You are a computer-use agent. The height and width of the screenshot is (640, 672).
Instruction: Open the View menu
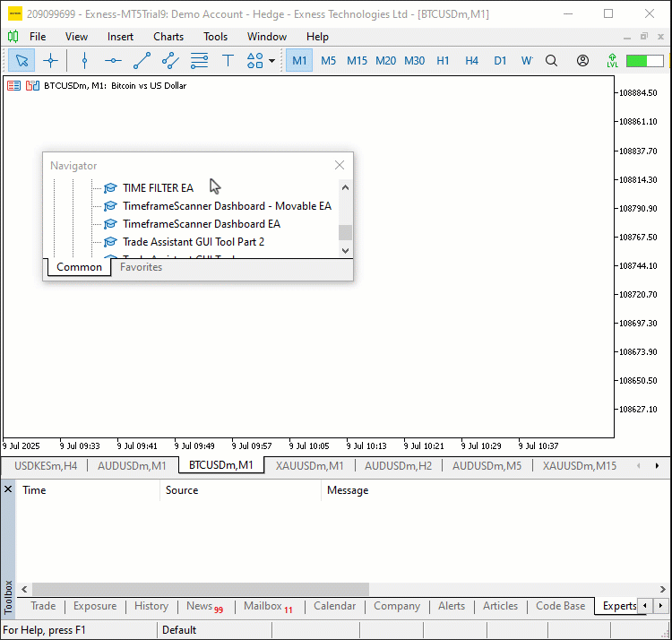[76, 37]
